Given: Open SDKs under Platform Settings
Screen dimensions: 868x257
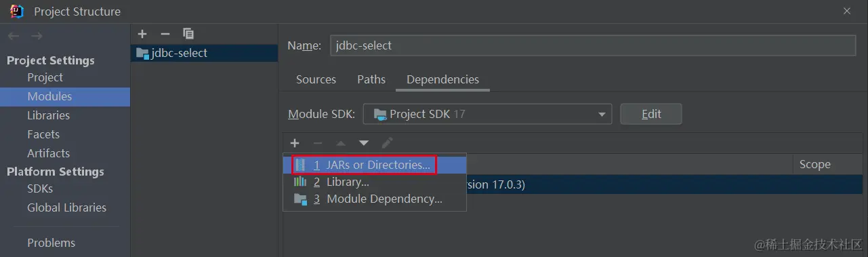Looking at the screenshot, I should coord(40,189).
